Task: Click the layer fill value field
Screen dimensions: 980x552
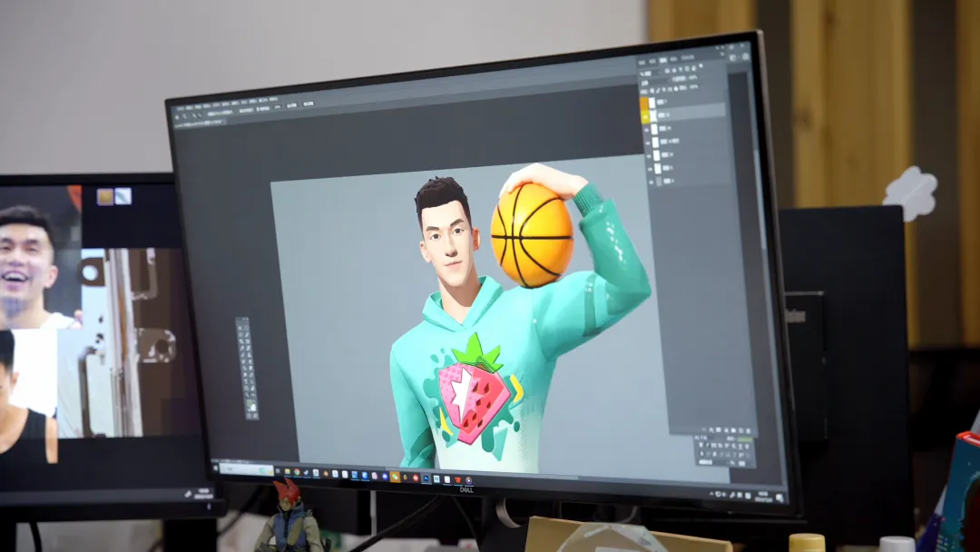Action: (x=693, y=87)
